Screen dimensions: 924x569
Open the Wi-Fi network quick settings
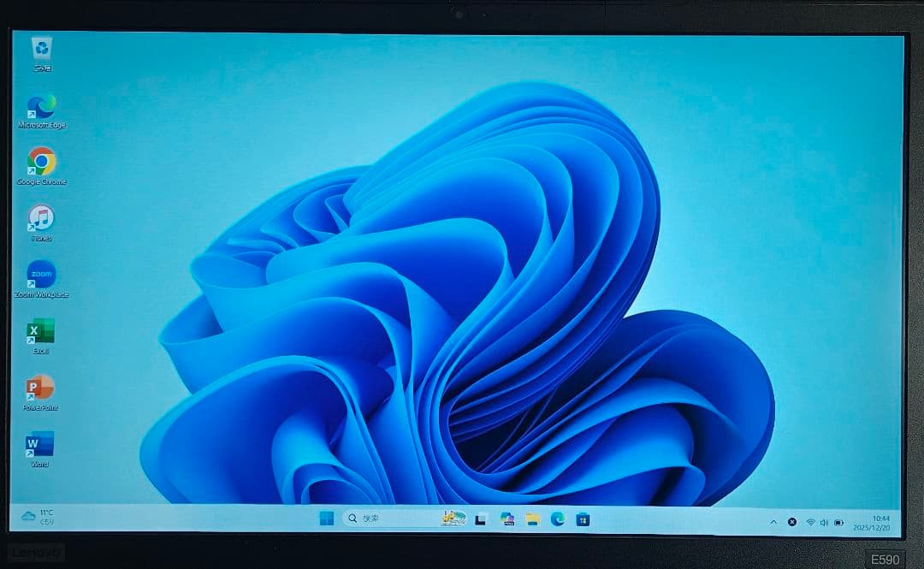pyautogui.click(x=810, y=522)
